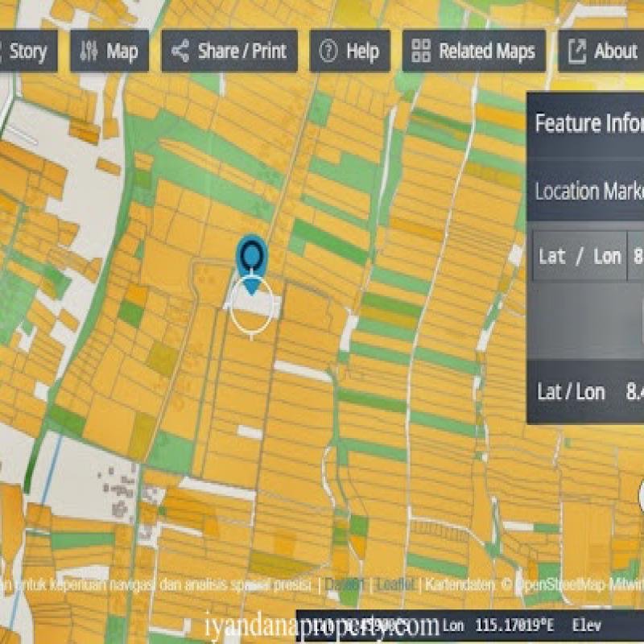This screenshot has height=644, width=644.
Task: Click the external-link icon next to About
Action: point(576,52)
